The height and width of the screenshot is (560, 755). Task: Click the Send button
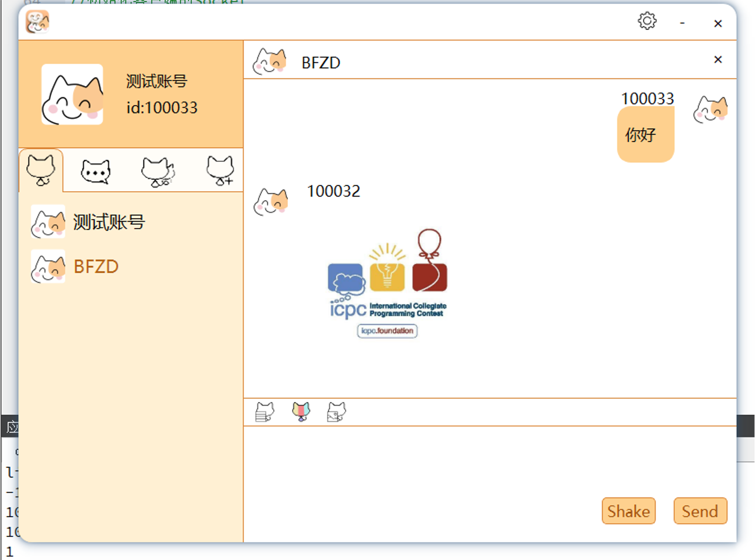[700, 511]
